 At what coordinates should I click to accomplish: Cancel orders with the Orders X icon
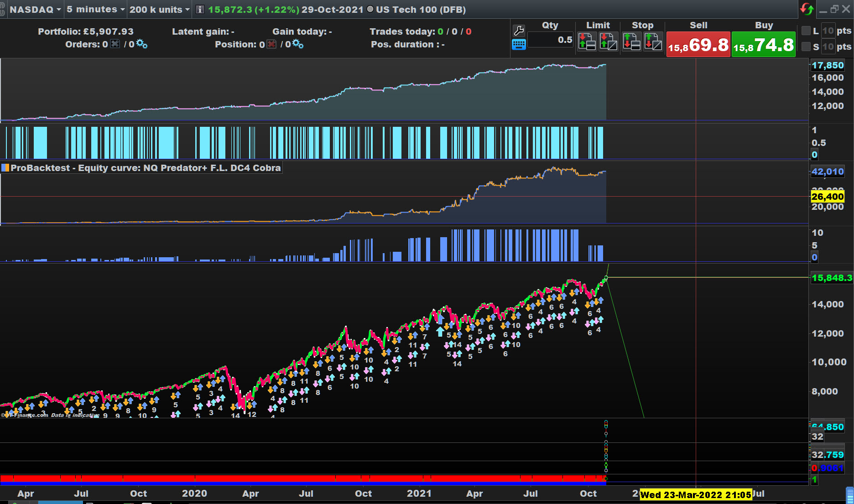115,44
